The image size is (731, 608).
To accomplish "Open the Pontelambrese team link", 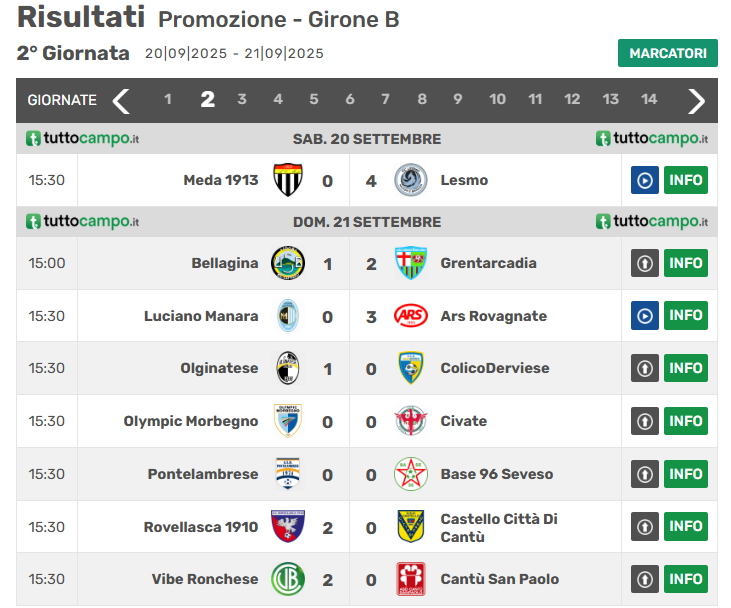I will [x=202, y=474].
